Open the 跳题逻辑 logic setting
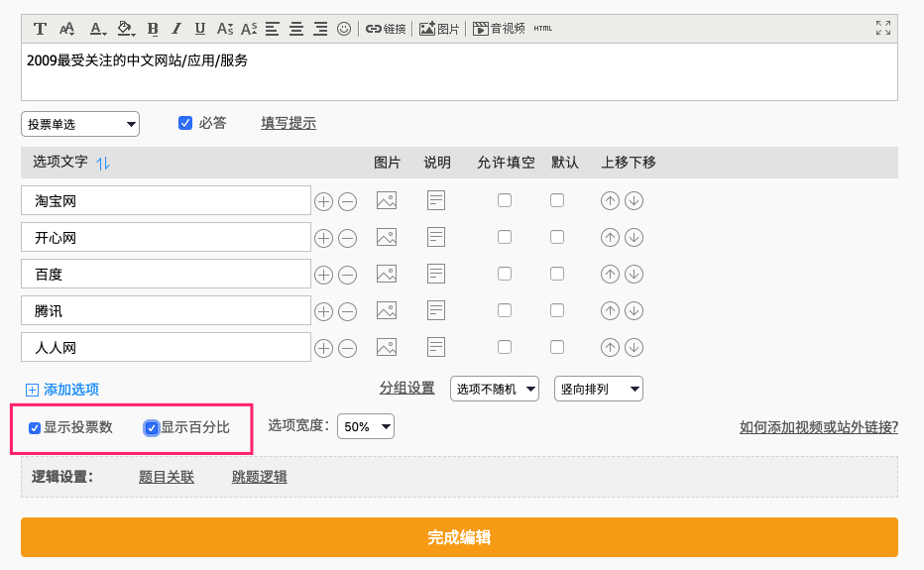Screen dimensions: 924x570 coord(259,477)
